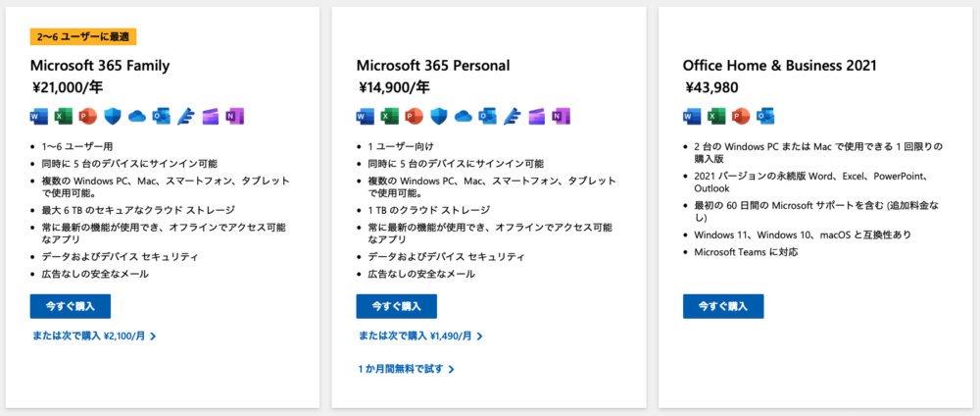
Task: Select the Outlook icon in Microsoft 365 Personal
Action: click(x=487, y=116)
